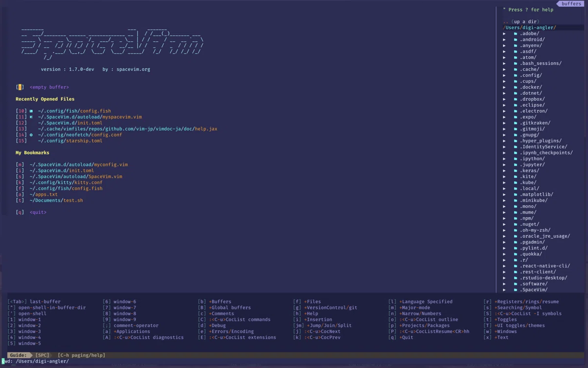Screen dimensions: 588x368
Task: Select the .minikube/ folder name
Action: [534, 200]
